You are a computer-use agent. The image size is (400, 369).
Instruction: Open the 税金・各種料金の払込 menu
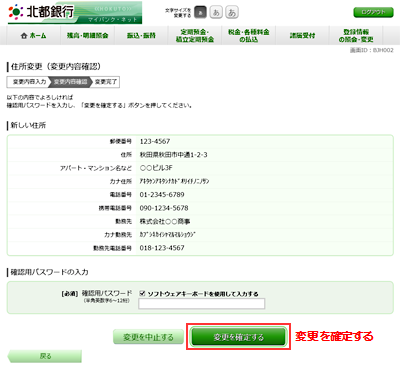point(249,36)
